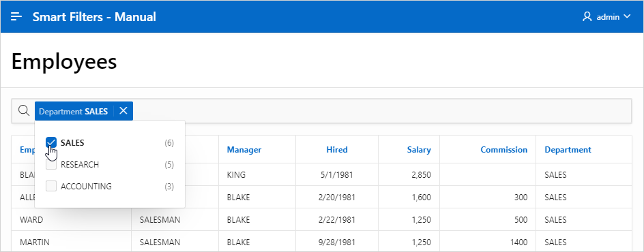Click the Commission column header
Screen dimensions: 644x252
pos(504,150)
